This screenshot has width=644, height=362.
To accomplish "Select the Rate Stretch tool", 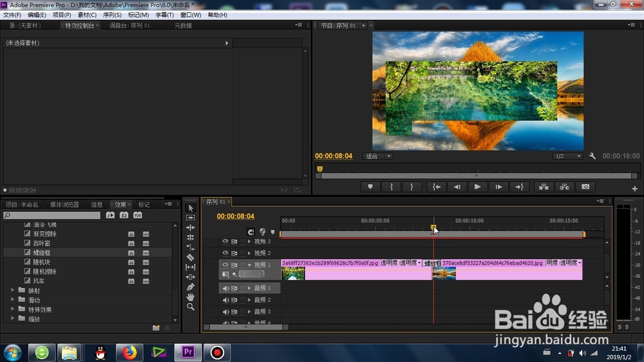I will [190, 247].
